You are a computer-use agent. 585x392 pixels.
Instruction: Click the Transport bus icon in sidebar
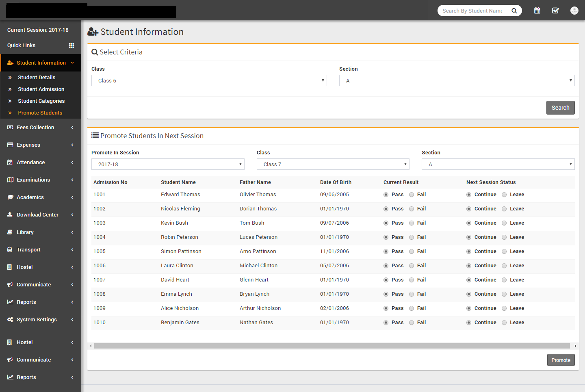click(10, 250)
